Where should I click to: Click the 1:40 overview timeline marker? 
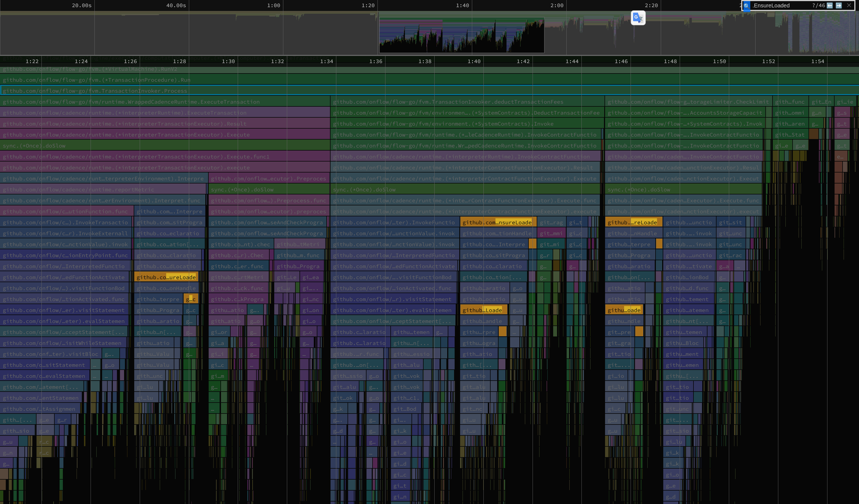[x=462, y=5]
